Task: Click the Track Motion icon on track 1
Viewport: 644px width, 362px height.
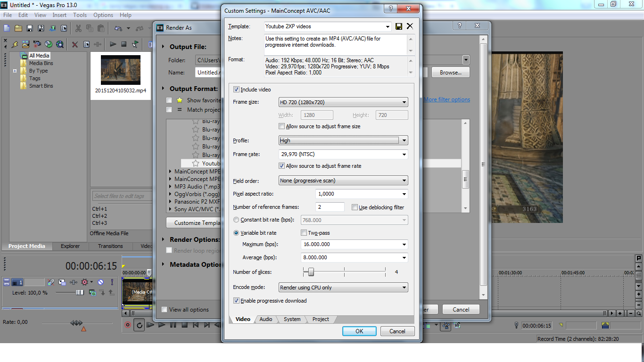Action: [x=62, y=282]
